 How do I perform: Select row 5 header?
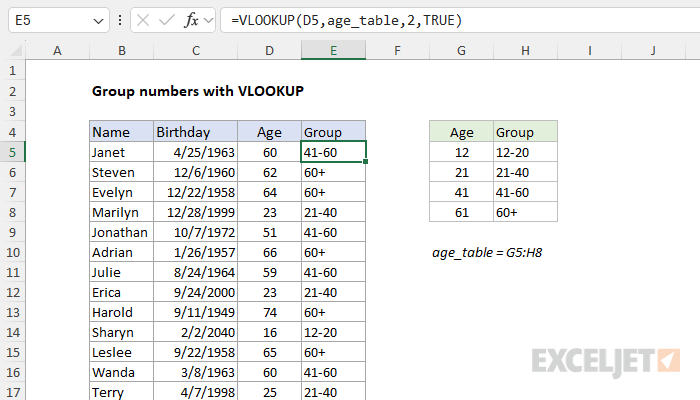point(12,152)
